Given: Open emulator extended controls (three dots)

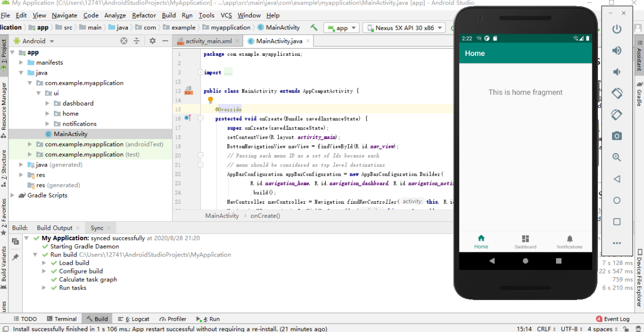Looking at the screenshot, I should pos(617,243).
